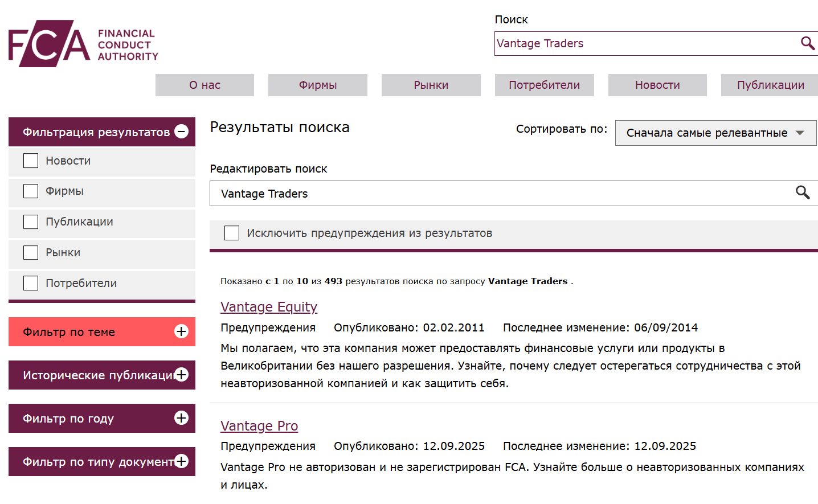Enable the Новости filter checkbox
The height and width of the screenshot is (504, 818).
coord(30,160)
